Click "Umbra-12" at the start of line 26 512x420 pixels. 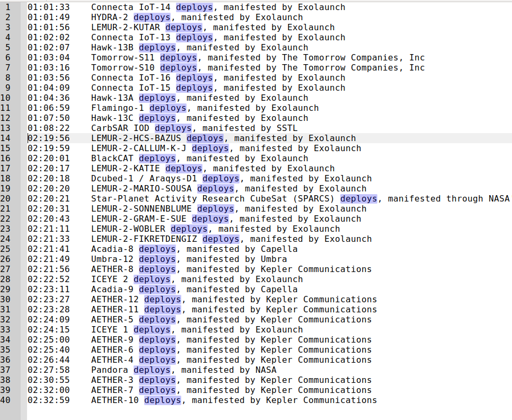point(112,259)
